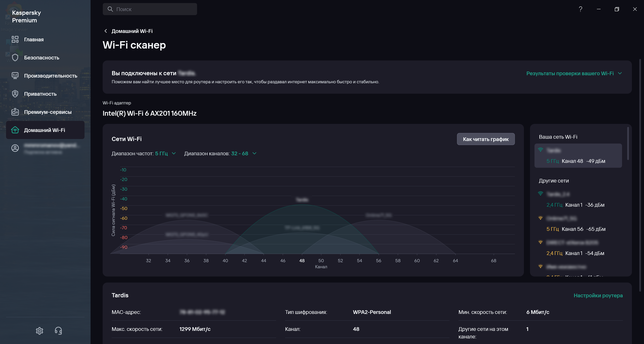Open the Диапазон частот 5 ГГц dropdown
The image size is (644, 344).
165,153
